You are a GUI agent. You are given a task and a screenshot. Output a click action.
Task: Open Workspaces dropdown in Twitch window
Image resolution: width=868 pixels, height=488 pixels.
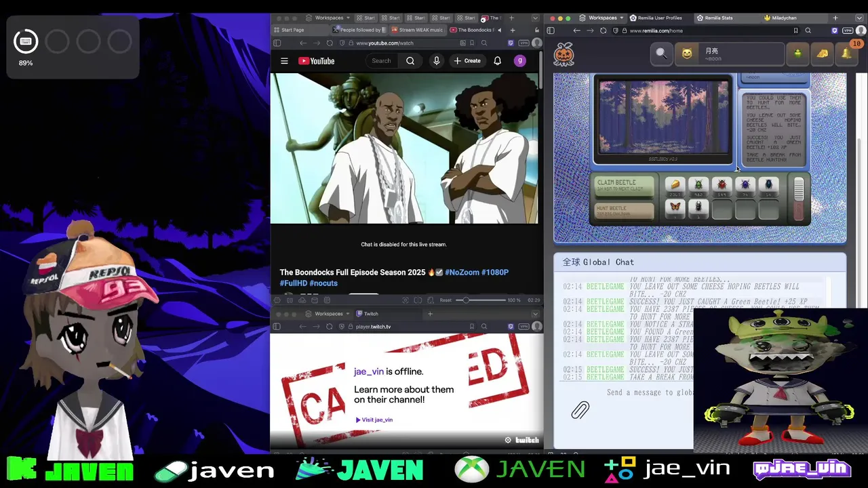tap(328, 314)
